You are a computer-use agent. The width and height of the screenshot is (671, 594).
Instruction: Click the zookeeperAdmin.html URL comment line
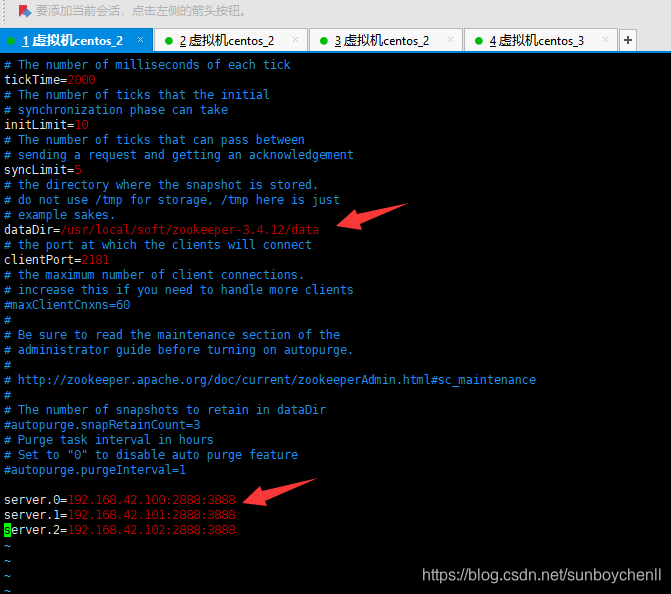click(x=270, y=380)
